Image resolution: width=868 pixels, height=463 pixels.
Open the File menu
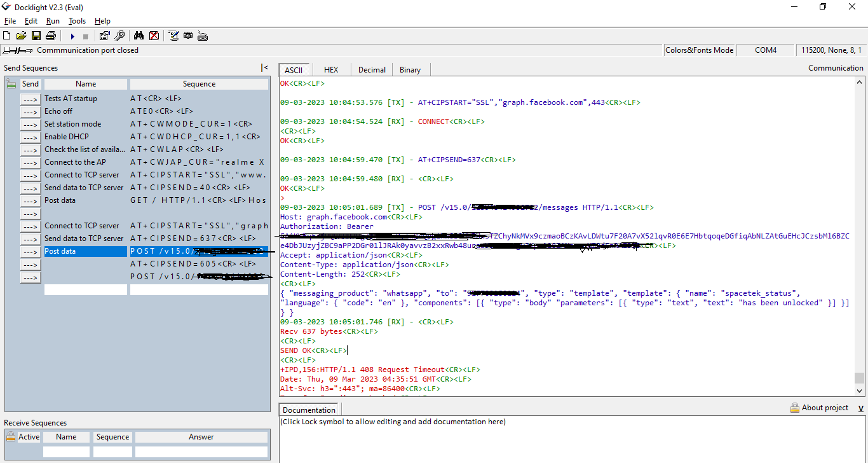[x=10, y=21]
